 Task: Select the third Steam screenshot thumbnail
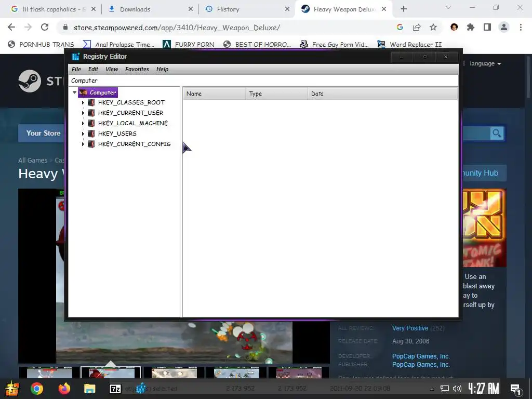(174, 372)
